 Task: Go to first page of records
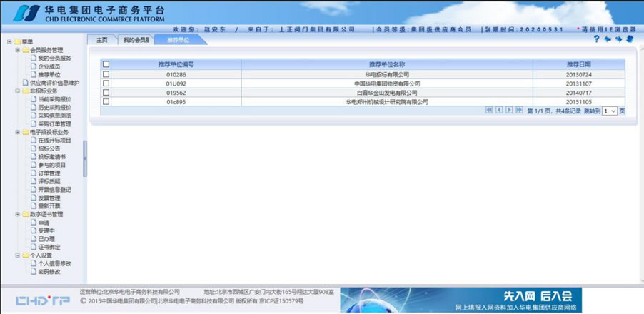[x=489, y=110]
